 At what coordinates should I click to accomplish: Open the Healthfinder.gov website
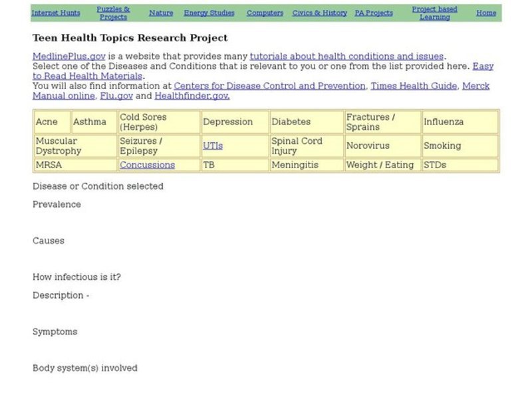point(190,96)
